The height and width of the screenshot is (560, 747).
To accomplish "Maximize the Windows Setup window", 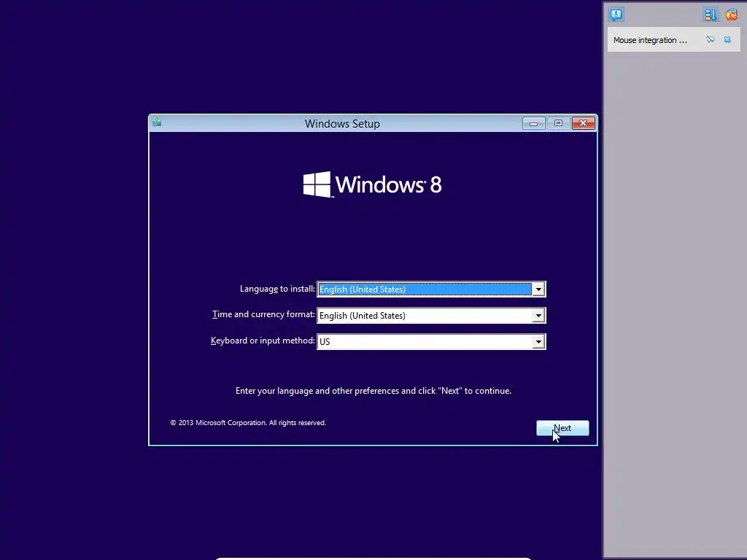I will [558, 123].
